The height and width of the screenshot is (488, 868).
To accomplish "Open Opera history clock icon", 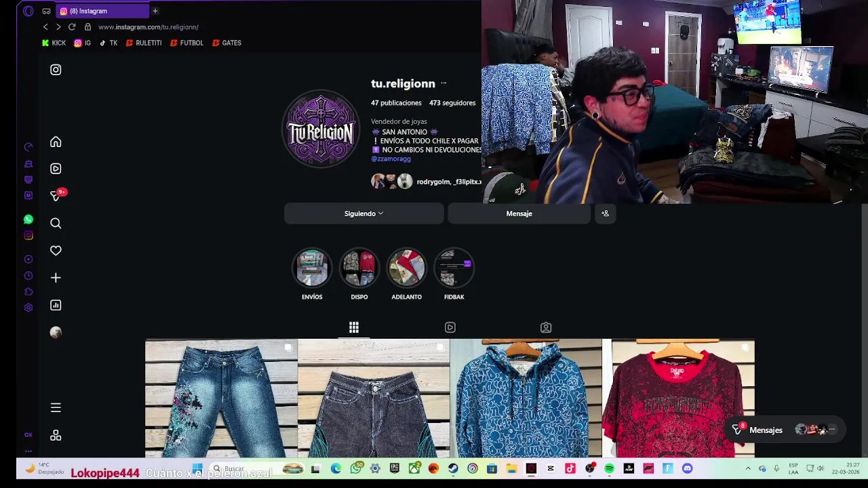I will tap(28, 276).
